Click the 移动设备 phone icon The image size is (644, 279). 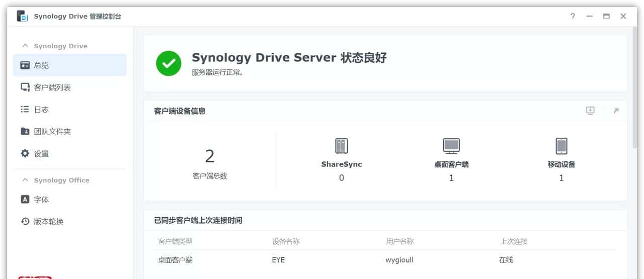point(561,146)
